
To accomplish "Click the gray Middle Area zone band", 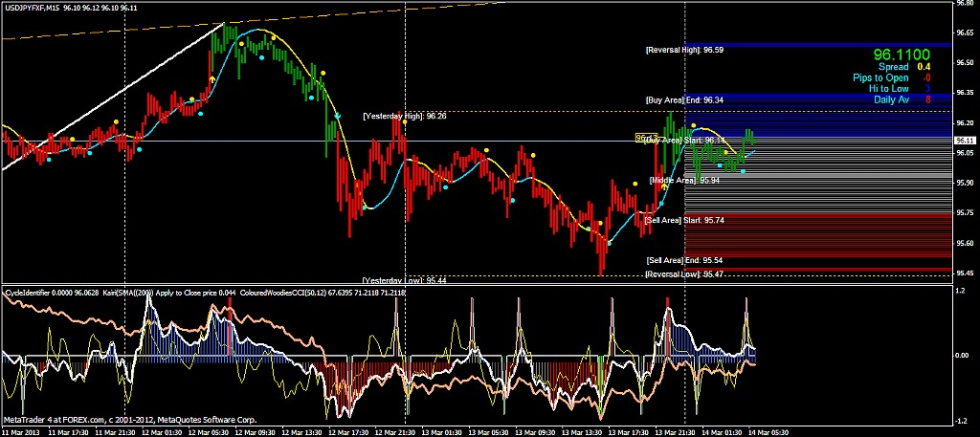I will pos(818,175).
